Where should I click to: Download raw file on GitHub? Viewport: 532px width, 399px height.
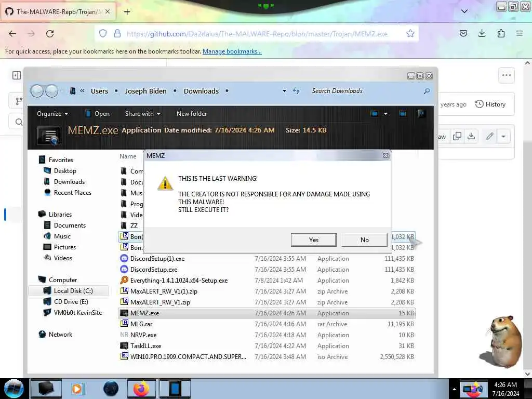coord(471,137)
